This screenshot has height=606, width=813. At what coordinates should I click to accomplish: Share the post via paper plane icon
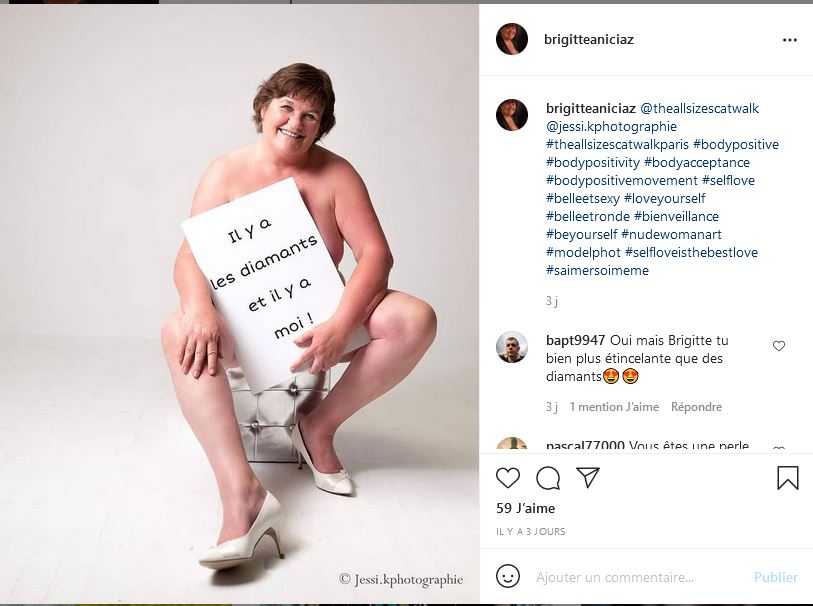(x=588, y=478)
